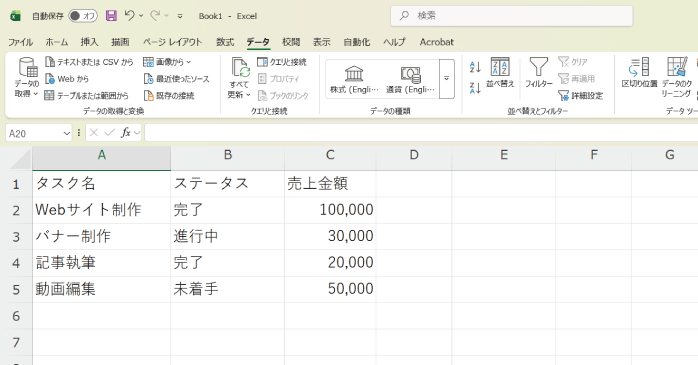
Task: Click the Name Box showing A20
Action: pos(34,134)
